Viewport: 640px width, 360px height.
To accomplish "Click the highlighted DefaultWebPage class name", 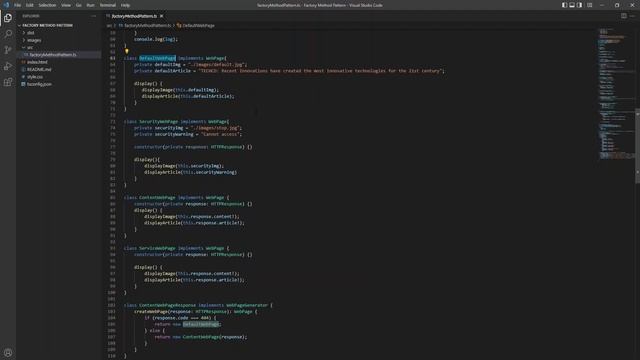I will click(x=157, y=58).
